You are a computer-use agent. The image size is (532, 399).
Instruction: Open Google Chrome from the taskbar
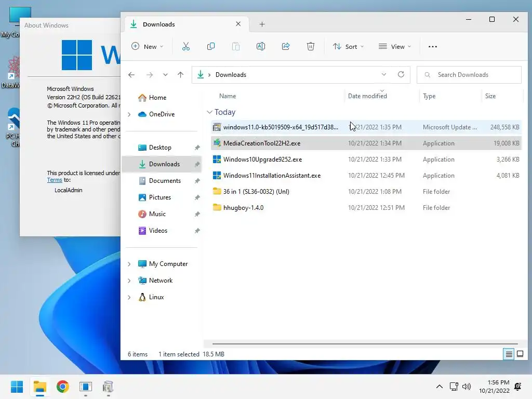[62, 387]
